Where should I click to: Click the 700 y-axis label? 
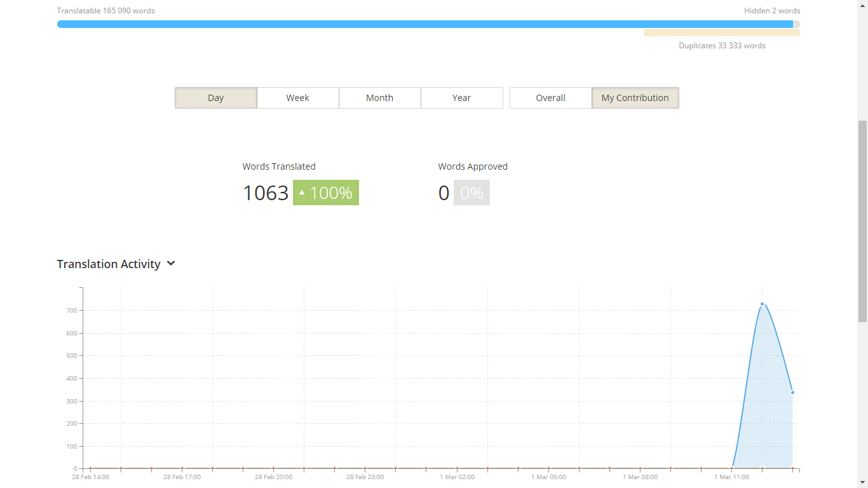[x=71, y=310]
